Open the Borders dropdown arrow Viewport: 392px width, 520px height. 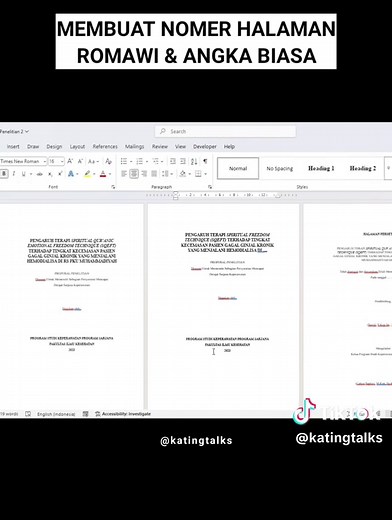click(x=205, y=174)
